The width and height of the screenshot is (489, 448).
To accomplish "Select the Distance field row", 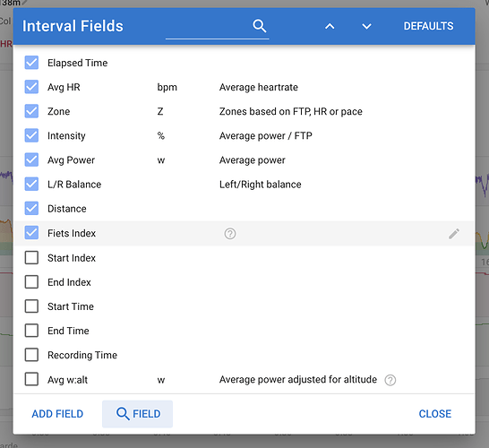I will coord(244,209).
